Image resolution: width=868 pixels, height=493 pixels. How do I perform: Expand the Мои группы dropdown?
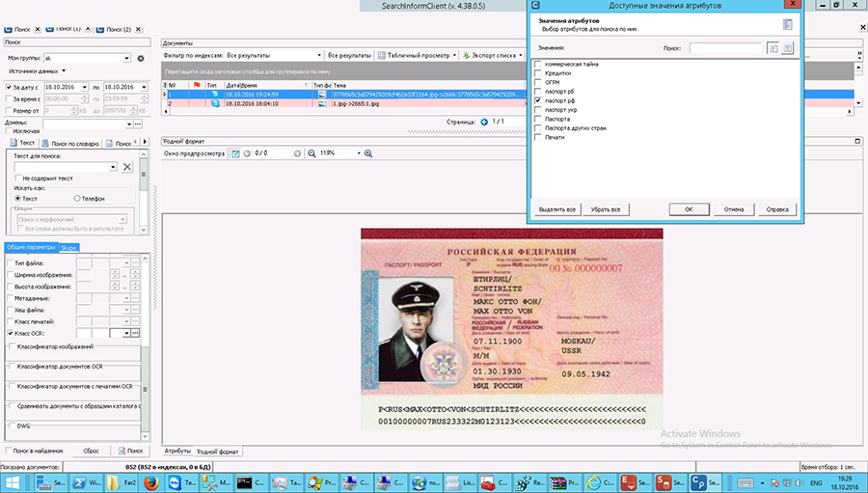[x=126, y=58]
